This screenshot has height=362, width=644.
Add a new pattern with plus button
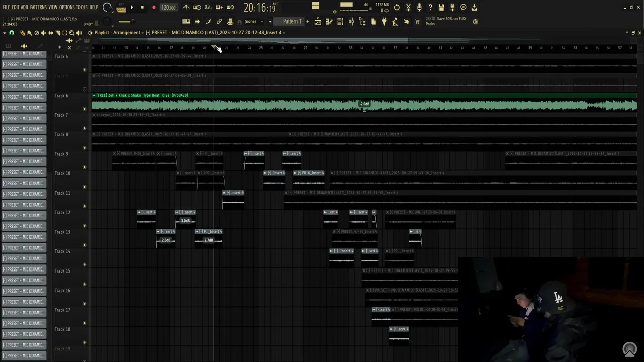(x=307, y=22)
